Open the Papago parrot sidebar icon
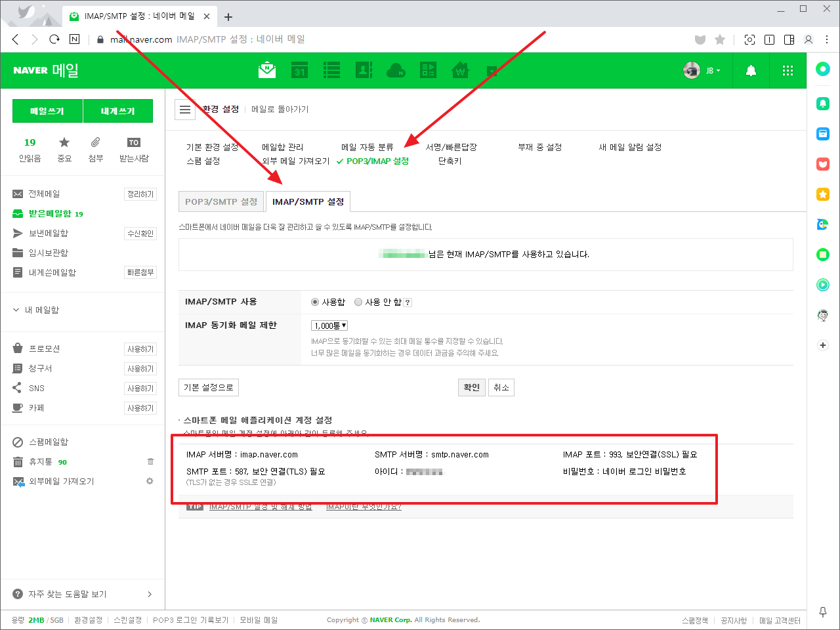 pos(823,224)
